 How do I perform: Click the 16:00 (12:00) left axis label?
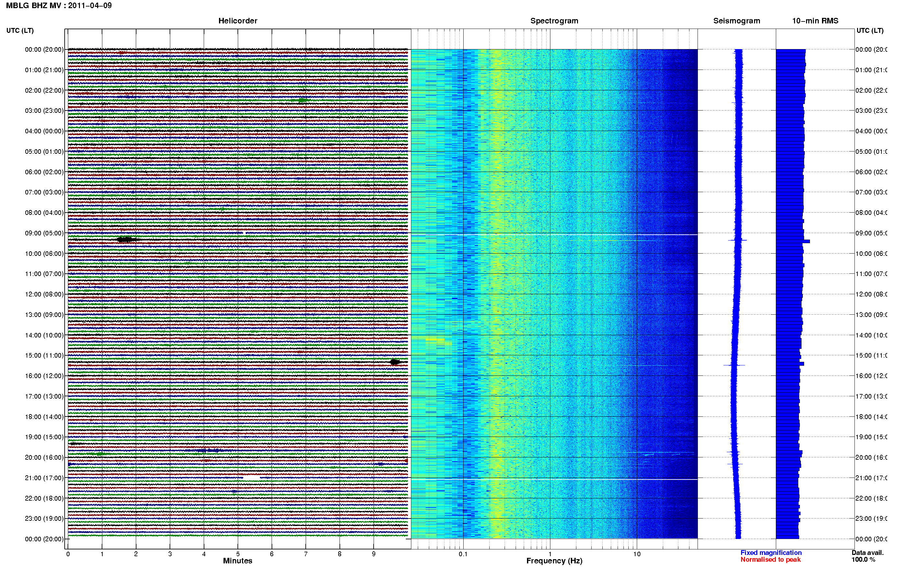point(44,376)
